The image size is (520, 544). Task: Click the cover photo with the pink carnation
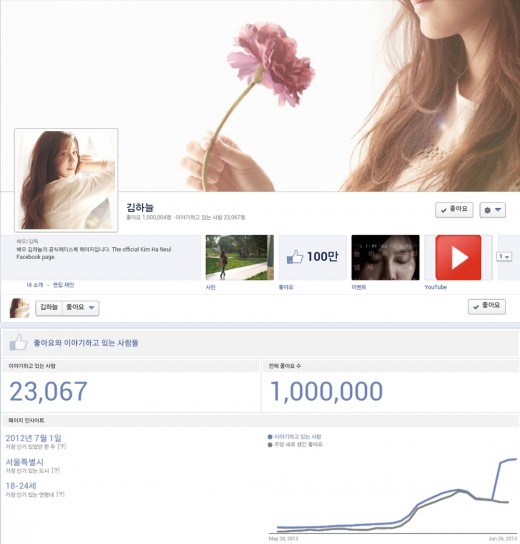[x=260, y=96]
